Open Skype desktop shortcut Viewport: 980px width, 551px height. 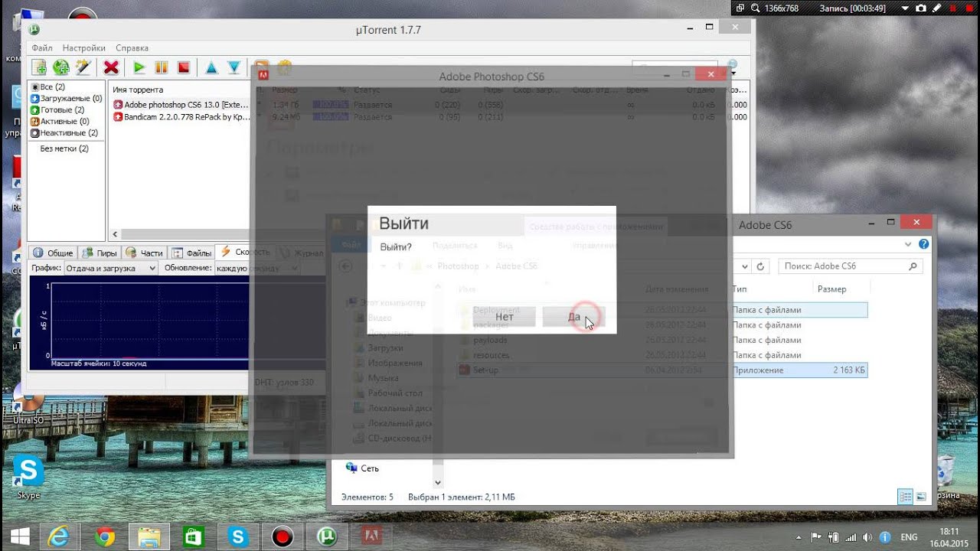coord(28,477)
